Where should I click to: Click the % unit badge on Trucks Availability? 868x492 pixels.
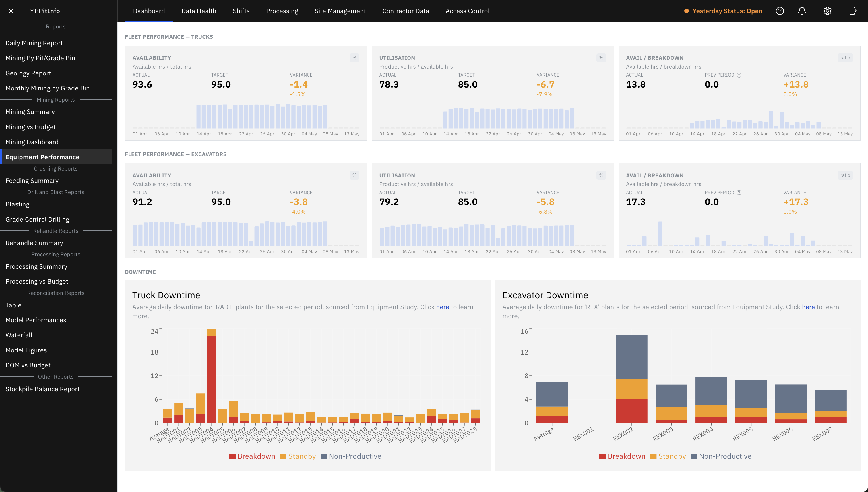click(x=354, y=58)
